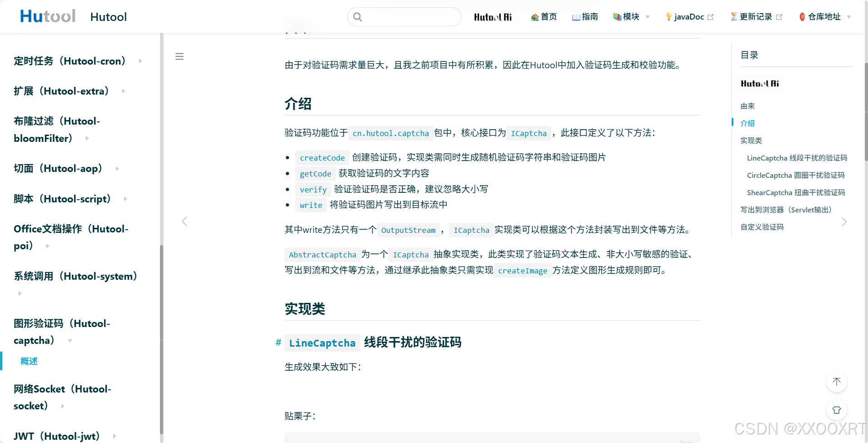Open the Hutool site title link
The height and width of the screenshot is (443, 868).
[x=108, y=17]
